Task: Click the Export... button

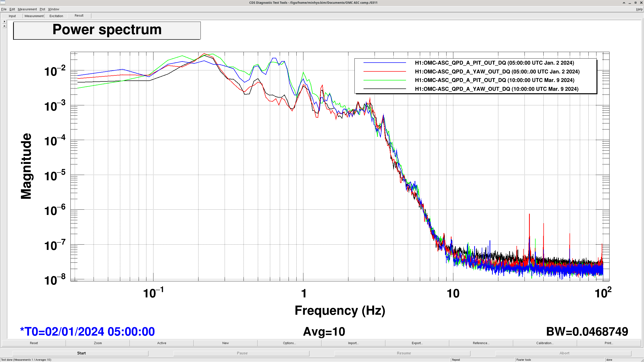Action: [x=417, y=343]
